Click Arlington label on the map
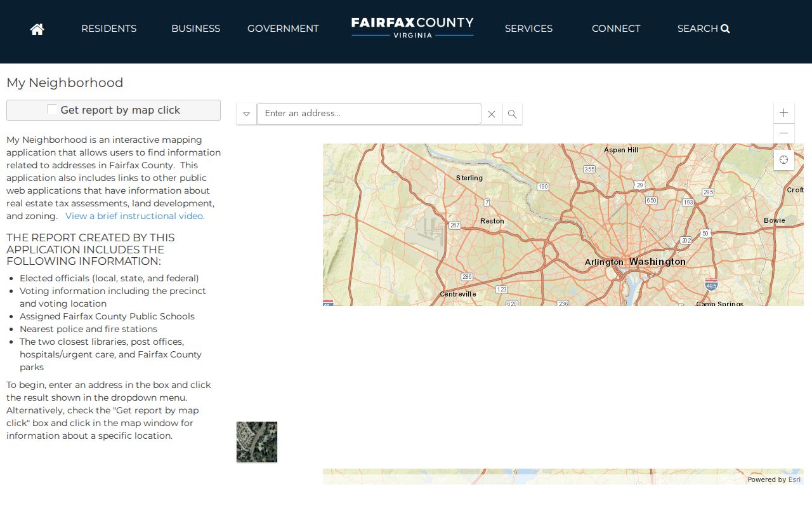This screenshot has width=812, height=508. tap(604, 262)
